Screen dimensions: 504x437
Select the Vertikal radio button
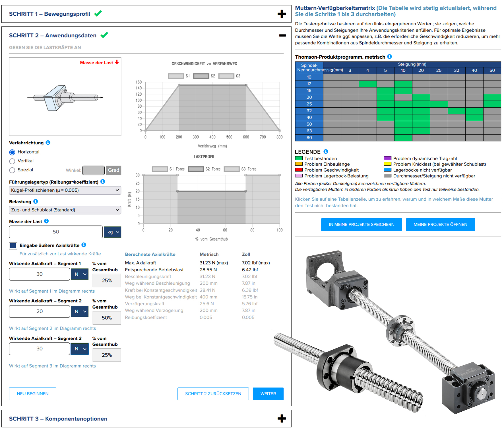click(12, 161)
